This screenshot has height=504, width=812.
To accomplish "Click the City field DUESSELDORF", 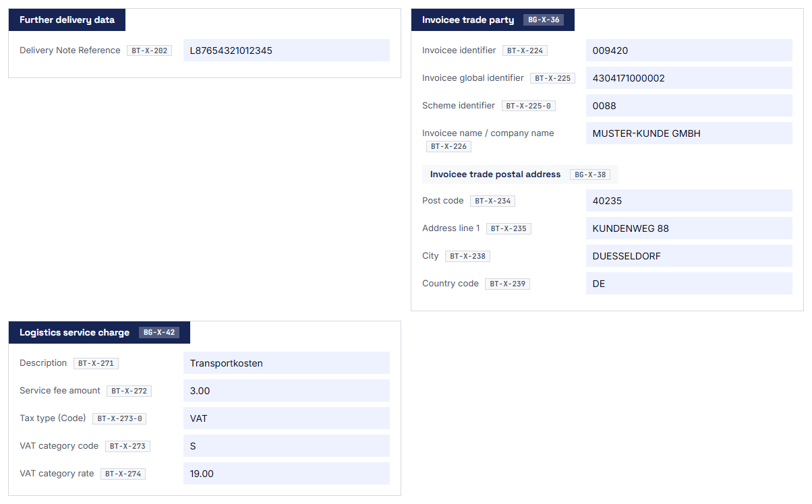I will click(689, 256).
